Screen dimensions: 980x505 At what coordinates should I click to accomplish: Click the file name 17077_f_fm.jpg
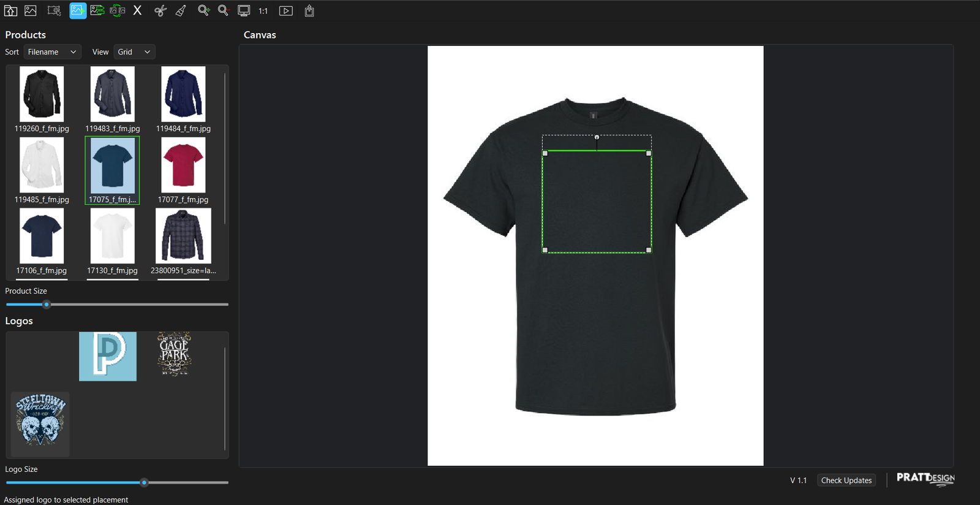[183, 200]
